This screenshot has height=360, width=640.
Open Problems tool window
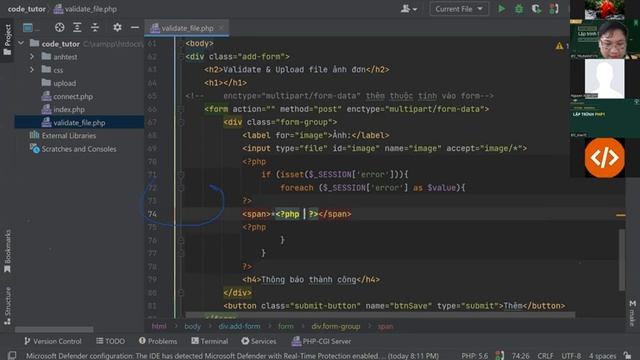coord(158,341)
